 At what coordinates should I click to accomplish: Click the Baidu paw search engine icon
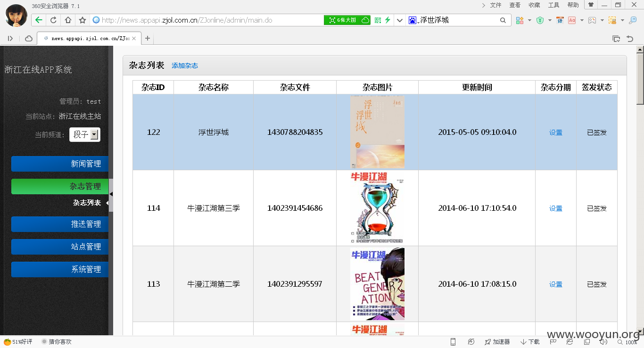tap(413, 20)
